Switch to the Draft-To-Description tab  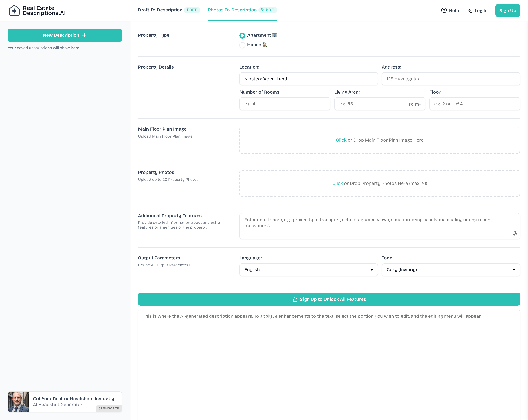click(x=160, y=10)
